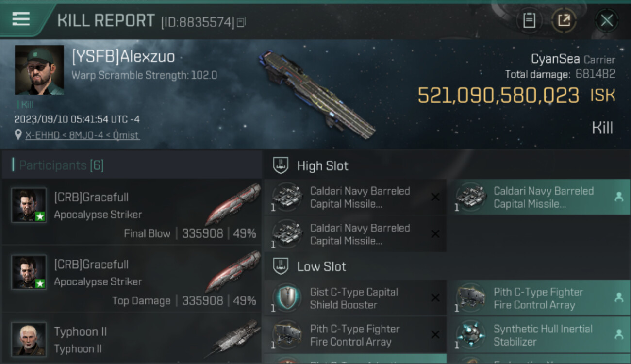Select Gracefull's Final Blow entry

pyautogui.click(x=132, y=212)
